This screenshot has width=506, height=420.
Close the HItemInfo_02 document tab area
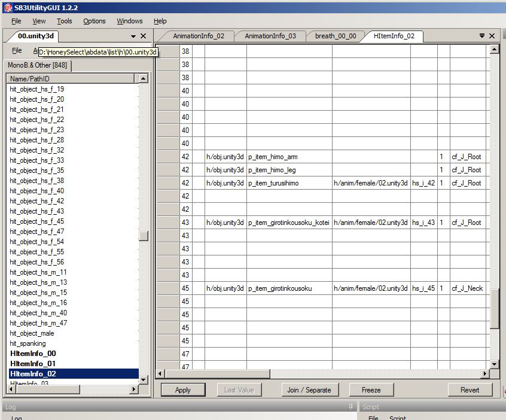coord(492,36)
